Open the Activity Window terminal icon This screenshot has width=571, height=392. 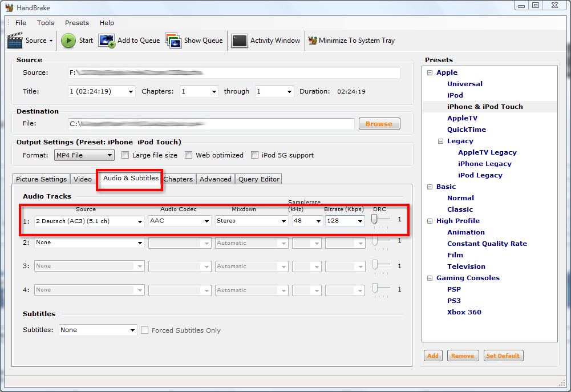[x=239, y=41]
